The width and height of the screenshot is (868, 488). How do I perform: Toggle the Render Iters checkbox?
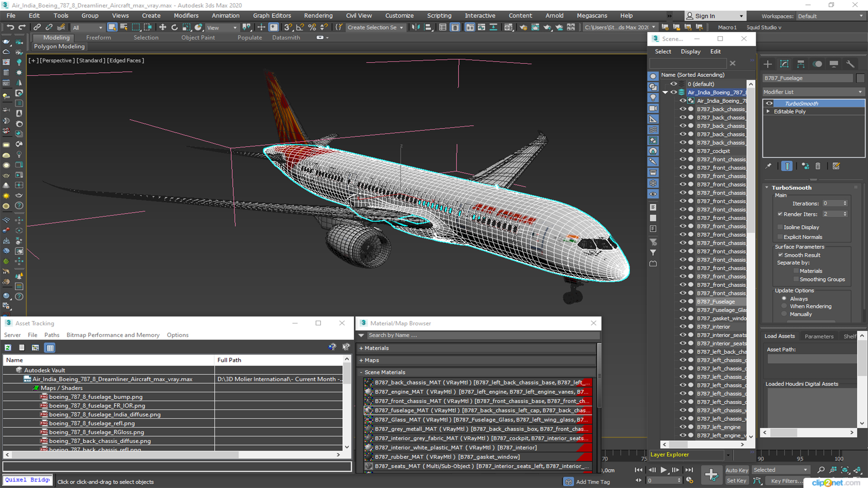(x=780, y=214)
